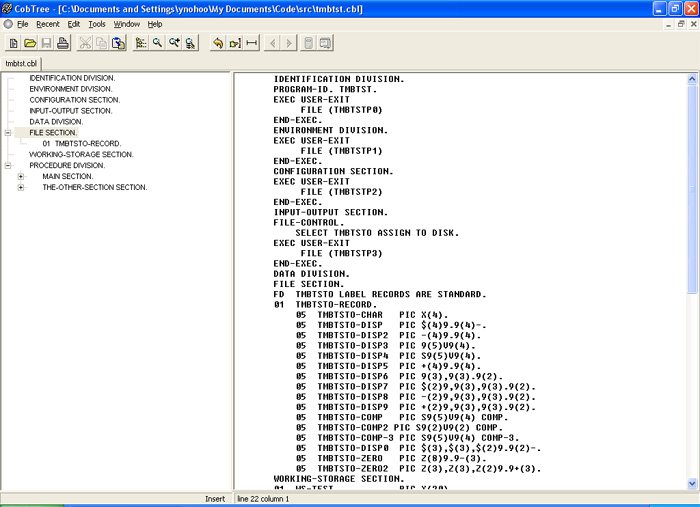The image size is (700, 507).
Task: Switch to the tmbtst.cbl tab
Action: pyautogui.click(x=21, y=64)
